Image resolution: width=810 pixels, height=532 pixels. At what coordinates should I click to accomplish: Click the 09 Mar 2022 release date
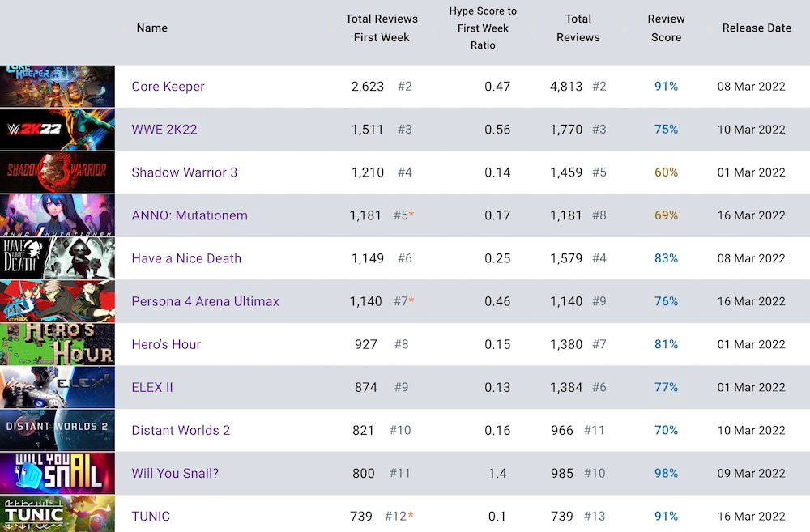click(x=752, y=473)
